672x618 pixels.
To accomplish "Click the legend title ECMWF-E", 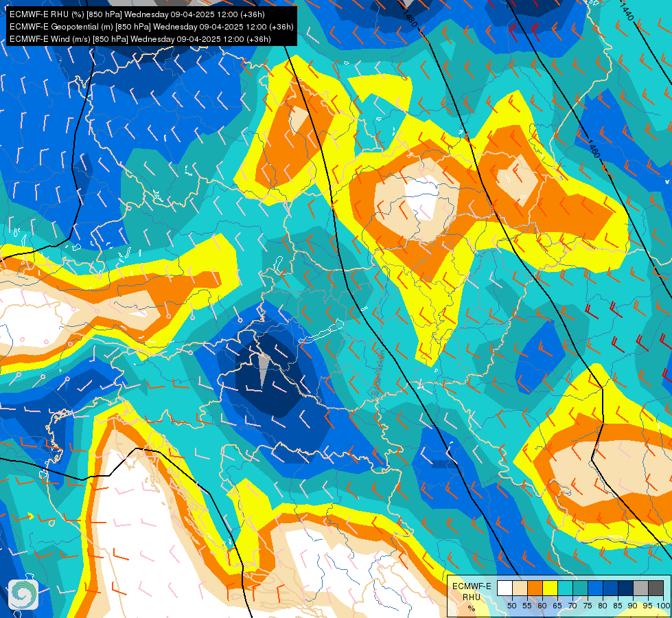I will pos(472,586).
